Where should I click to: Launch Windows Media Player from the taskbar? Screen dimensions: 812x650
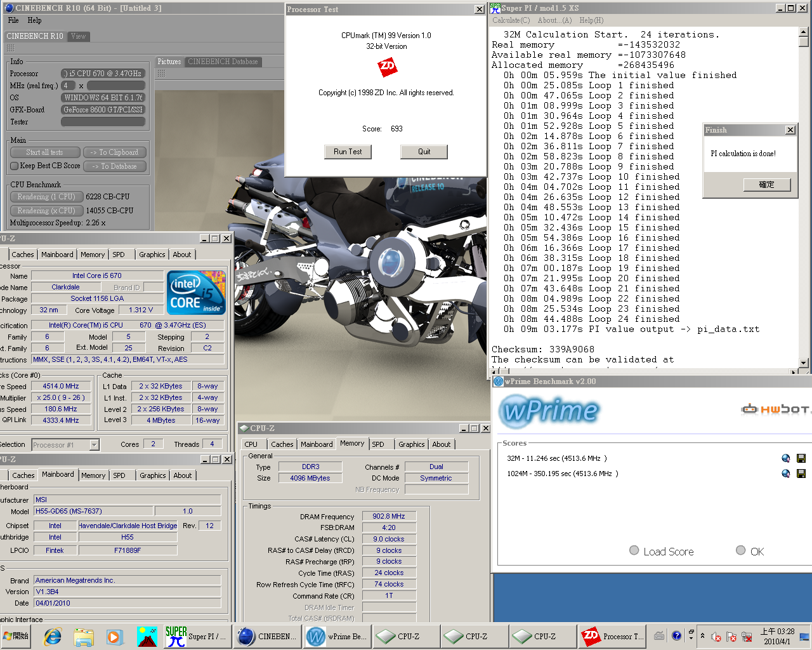(x=114, y=636)
